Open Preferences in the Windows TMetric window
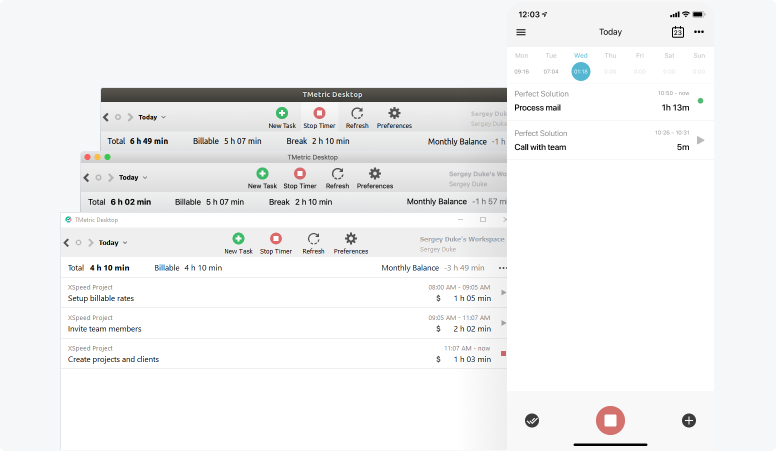Viewport: 776px width, 451px height. coord(350,244)
